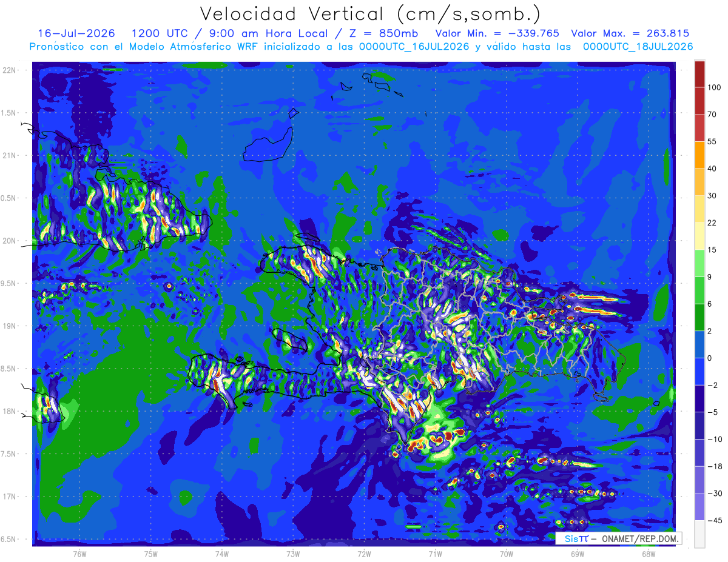Screen dimensions: 728x562
Task: Click the "21N" latitude label
Action: point(8,155)
